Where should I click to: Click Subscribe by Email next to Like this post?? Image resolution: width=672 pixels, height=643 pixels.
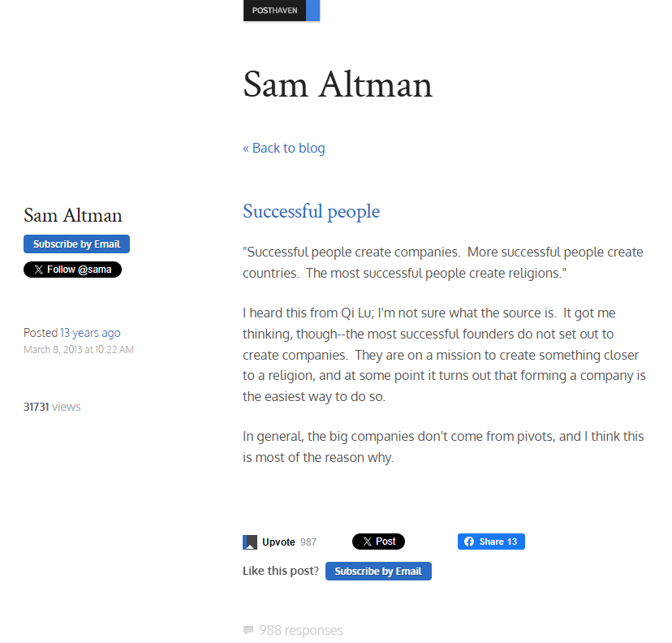378,571
